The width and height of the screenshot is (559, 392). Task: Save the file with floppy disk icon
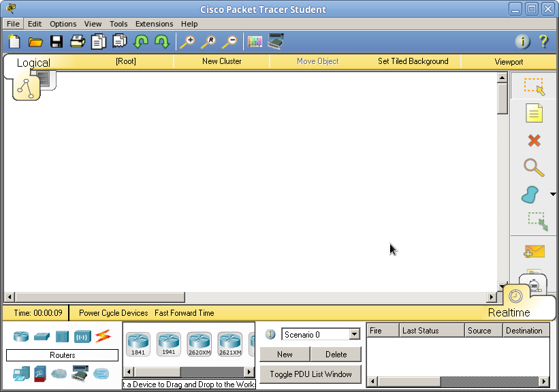tap(57, 42)
